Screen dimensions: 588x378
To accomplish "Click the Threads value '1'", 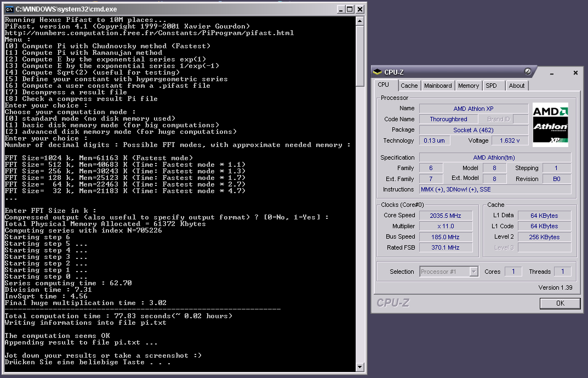I will 562,272.
